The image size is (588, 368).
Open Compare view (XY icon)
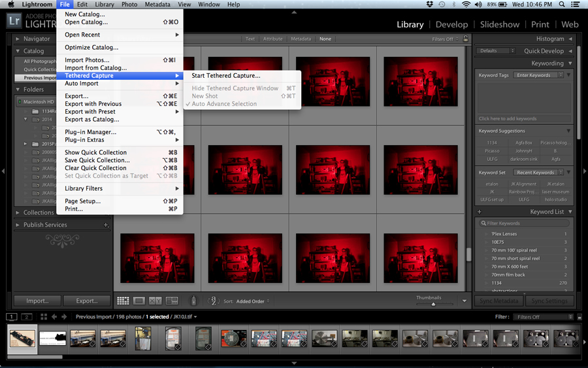155,301
